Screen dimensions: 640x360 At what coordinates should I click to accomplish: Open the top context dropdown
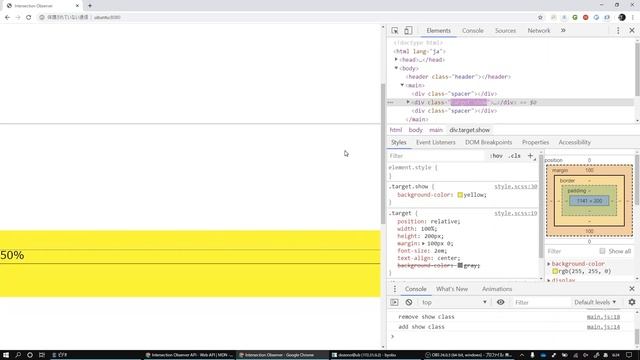tap(454, 302)
